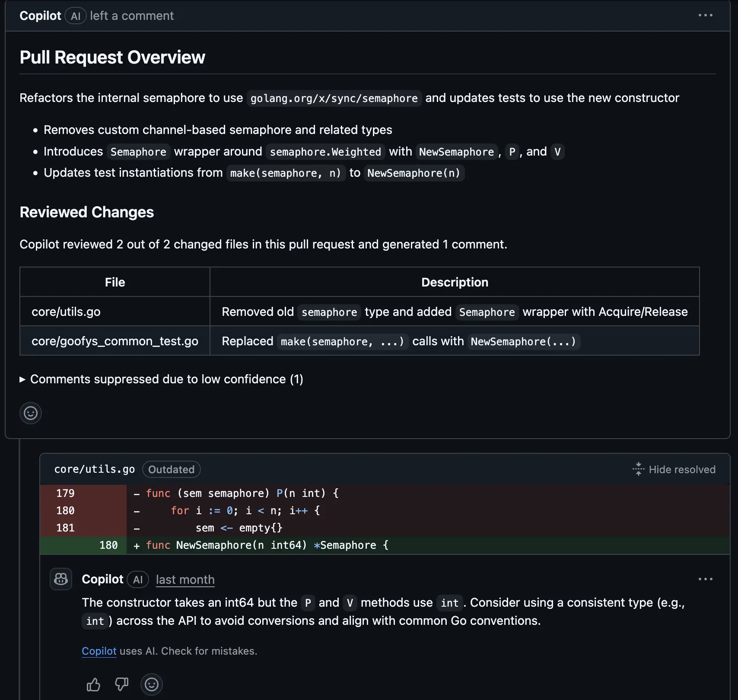Click the Copilot author name in the review header
Screen dimensions: 738x700
click(40, 16)
